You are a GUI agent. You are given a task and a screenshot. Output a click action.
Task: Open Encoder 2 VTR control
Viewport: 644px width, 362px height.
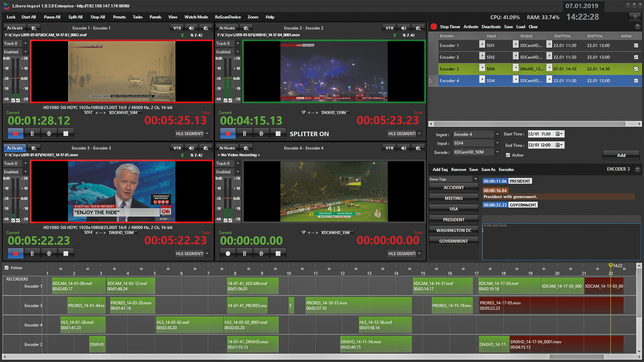pyautogui.click(x=389, y=28)
